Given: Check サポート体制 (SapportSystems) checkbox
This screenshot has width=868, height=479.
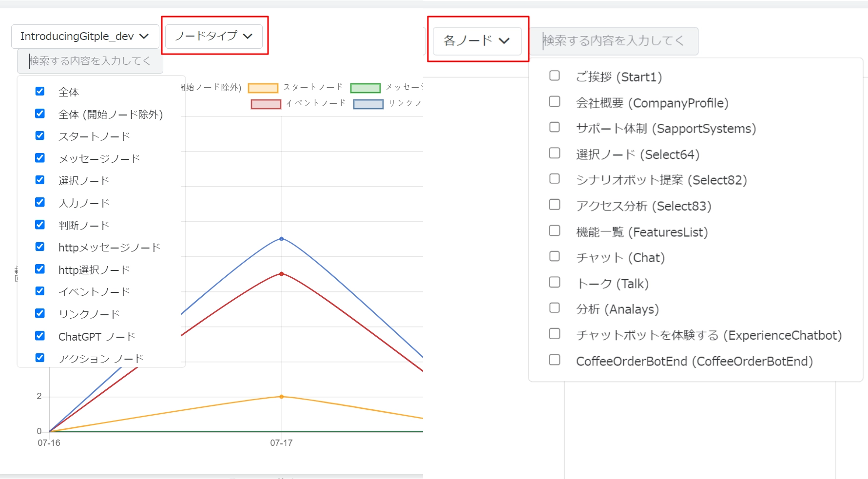Looking at the screenshot, I should [x=555, y=127].
